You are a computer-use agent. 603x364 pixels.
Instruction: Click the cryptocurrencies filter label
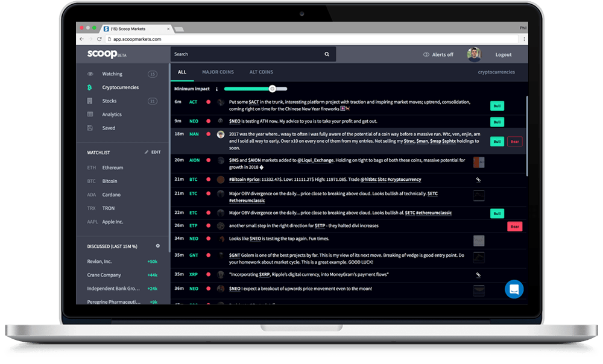pyautogui.click(x=496, y=72)
